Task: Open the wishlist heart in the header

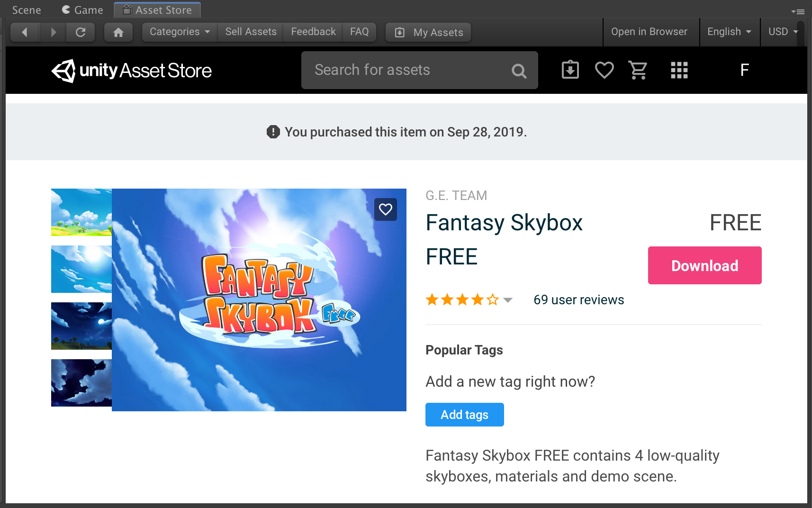Action: (604, 70)
